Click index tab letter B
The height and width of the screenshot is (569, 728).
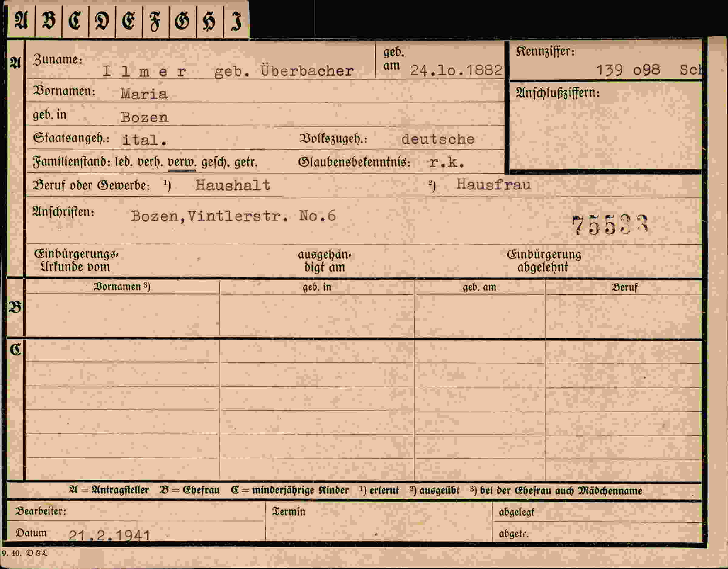(x=49, y=20)
